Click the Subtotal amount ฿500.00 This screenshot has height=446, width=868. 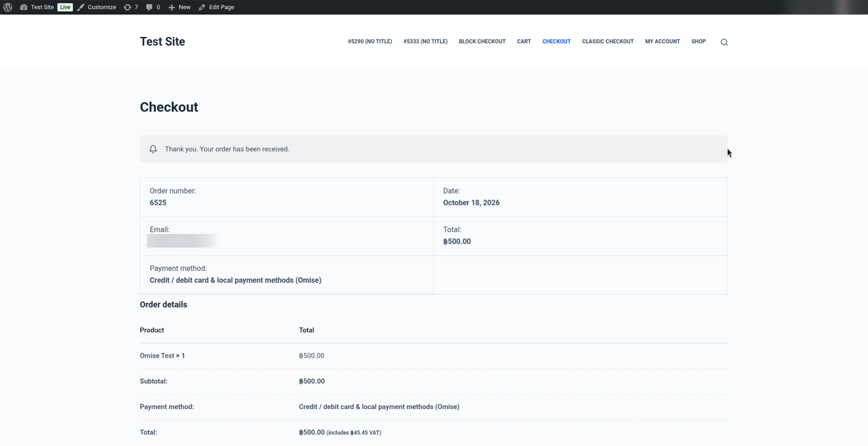pos(312,381)
